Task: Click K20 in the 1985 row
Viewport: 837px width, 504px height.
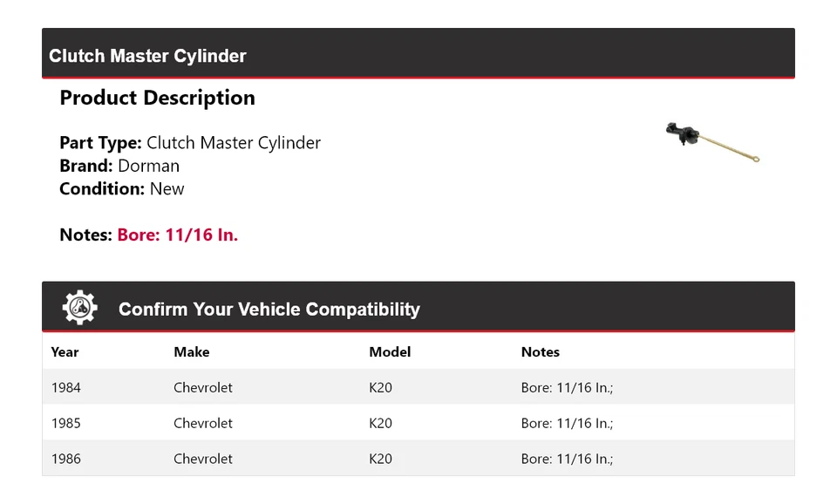Action: [380, 423]
